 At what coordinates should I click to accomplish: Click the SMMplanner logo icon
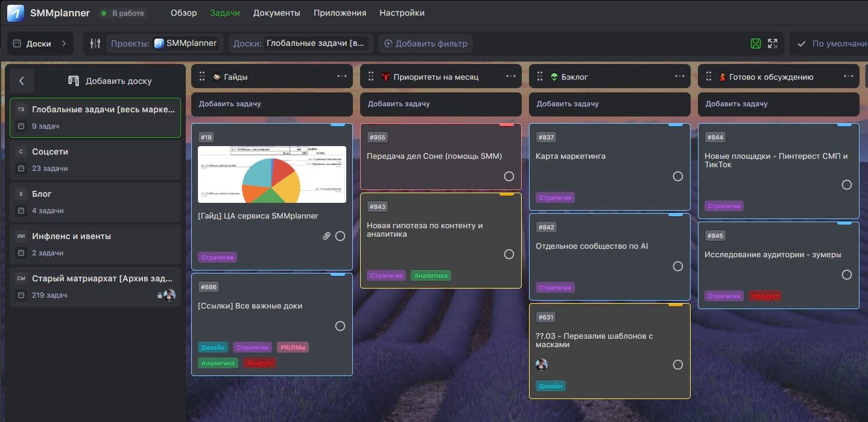pyautogui.click(x=16, y=13)
